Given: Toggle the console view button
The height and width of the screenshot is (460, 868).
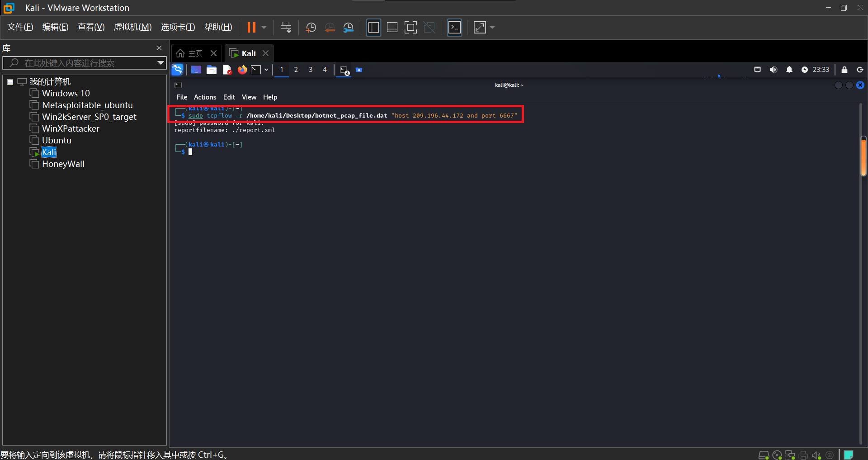Looking at the screenshot, I should (454, 28).
